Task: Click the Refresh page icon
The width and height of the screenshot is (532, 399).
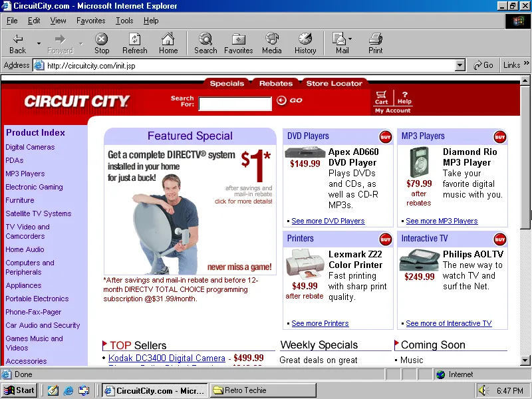Action: point(135,43)
